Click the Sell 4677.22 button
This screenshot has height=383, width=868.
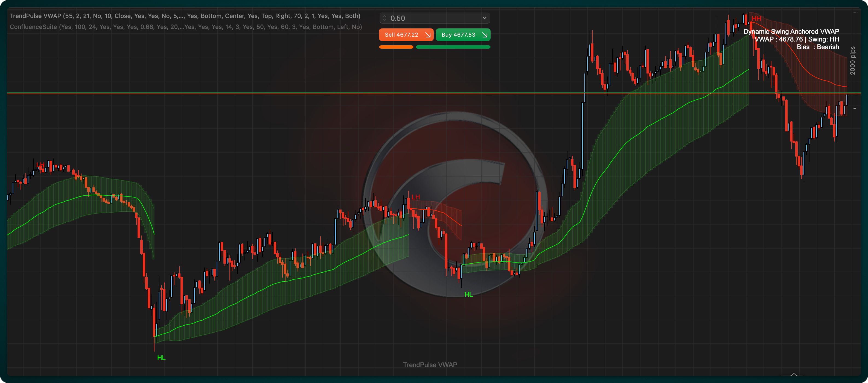[406, 35]
